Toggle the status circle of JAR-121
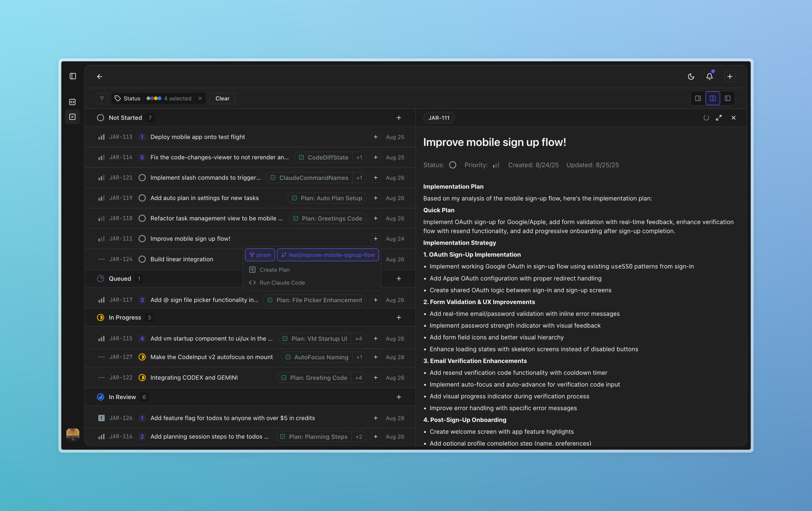This screenshot has height=511, width=812. pyautogui.click(x=142, y=178)
